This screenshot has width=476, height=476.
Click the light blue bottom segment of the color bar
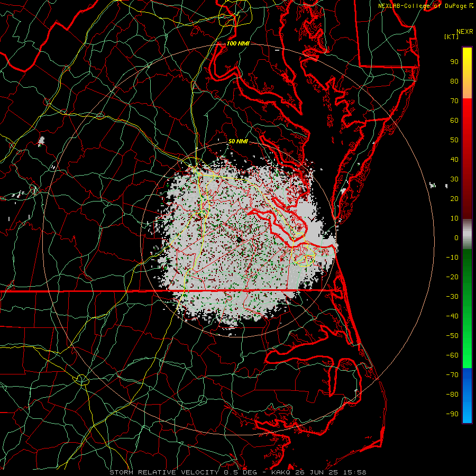pos(467,411)
